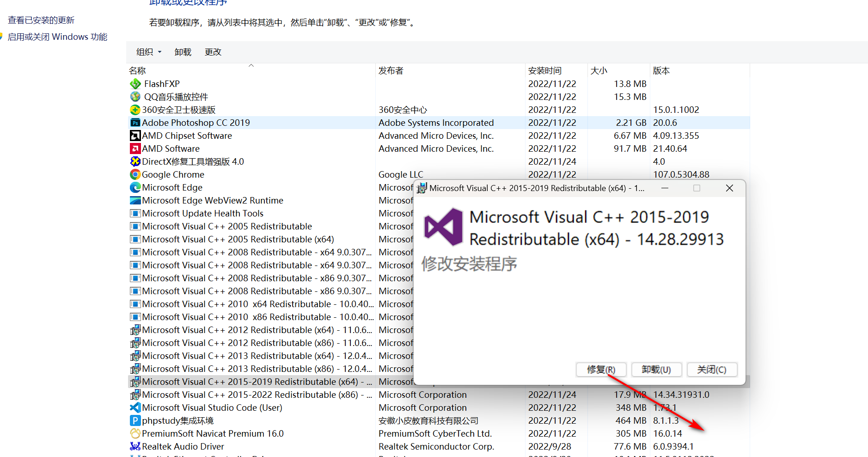Click the Visual C++ 2005 Redistributable (x64) icon
Image resolution: width=868 pixels, height=457 pixels.
click(135, 239)
